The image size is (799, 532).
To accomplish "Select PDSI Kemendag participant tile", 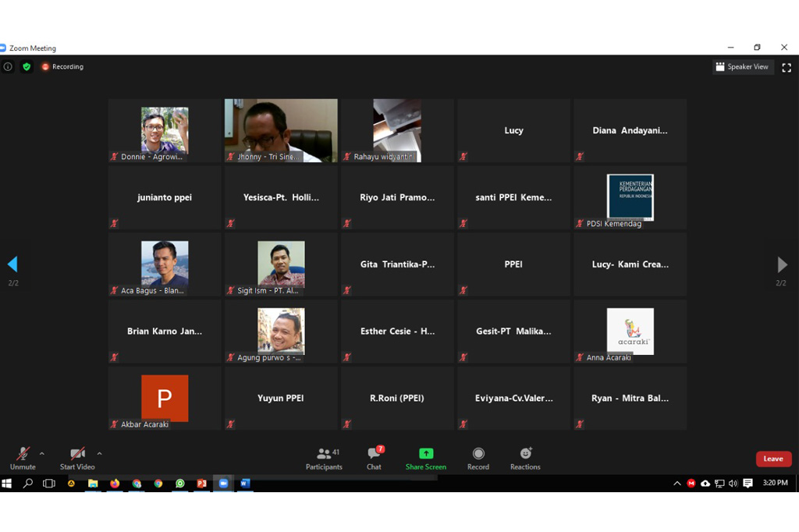I will point(630,197).
